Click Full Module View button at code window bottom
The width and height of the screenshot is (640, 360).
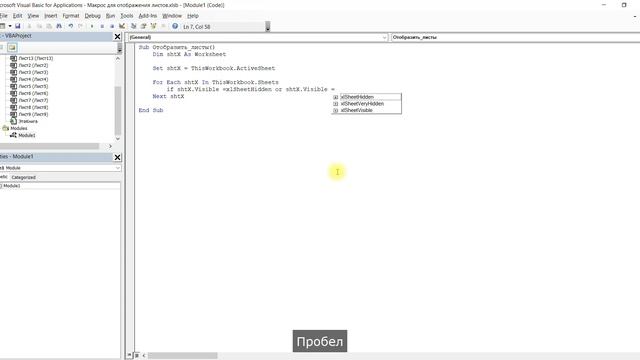(137, 356)
